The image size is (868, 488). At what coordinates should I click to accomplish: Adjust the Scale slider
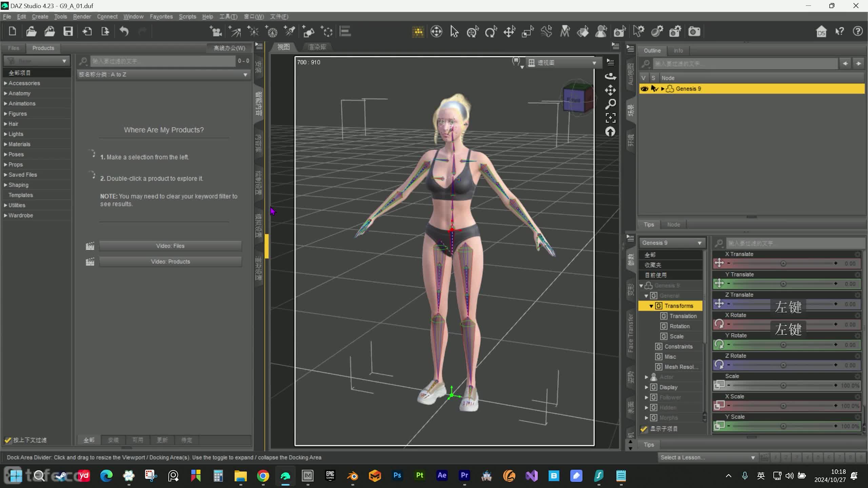[x=783, y=385]
